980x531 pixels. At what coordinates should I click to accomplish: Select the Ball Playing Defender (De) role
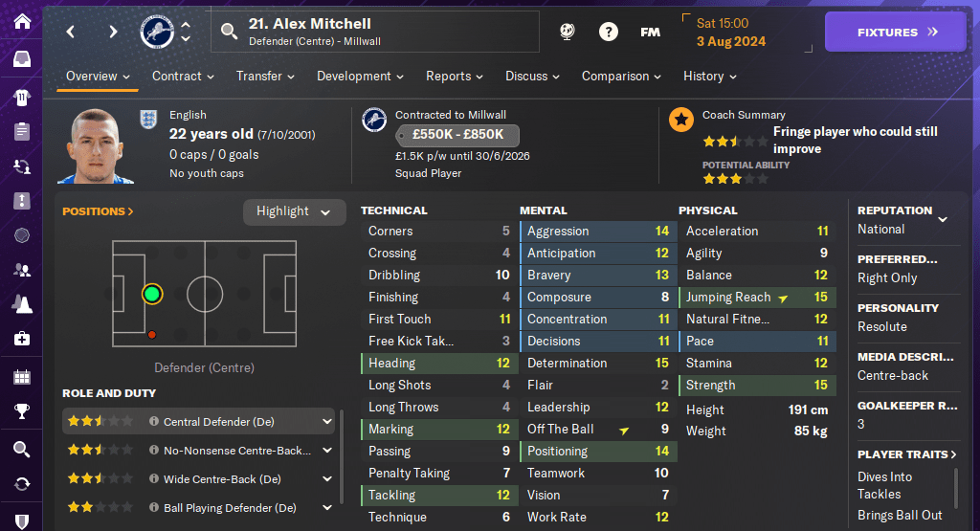click(229, 508)
